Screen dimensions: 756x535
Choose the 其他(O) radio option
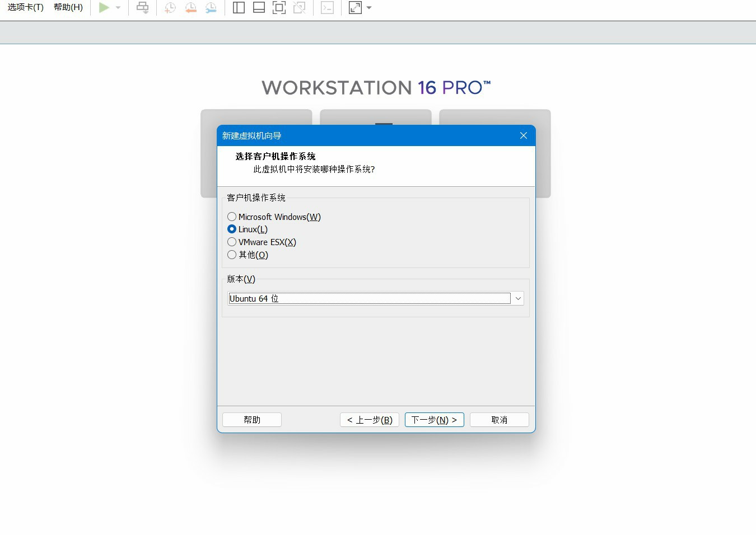click(x=232, y=255)
